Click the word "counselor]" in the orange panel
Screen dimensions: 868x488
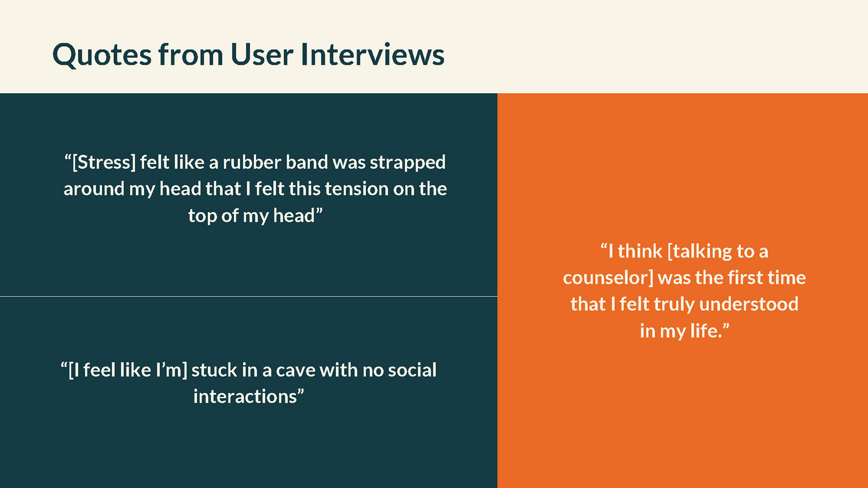(608, 278)
